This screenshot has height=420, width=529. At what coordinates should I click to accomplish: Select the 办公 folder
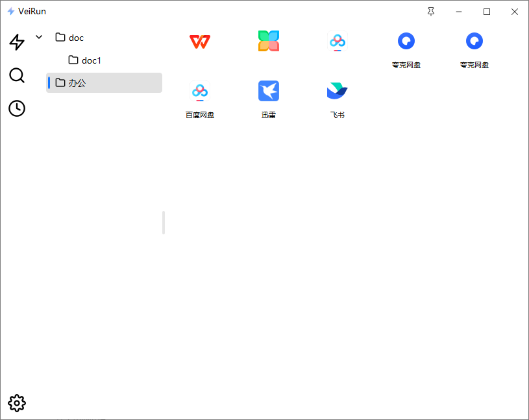(104, 82)
